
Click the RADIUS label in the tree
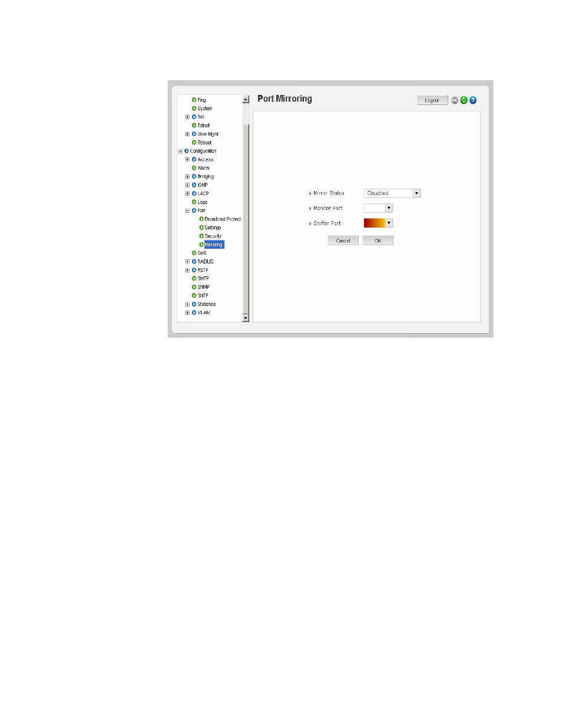pyautogui.click(x=206, y=262)
